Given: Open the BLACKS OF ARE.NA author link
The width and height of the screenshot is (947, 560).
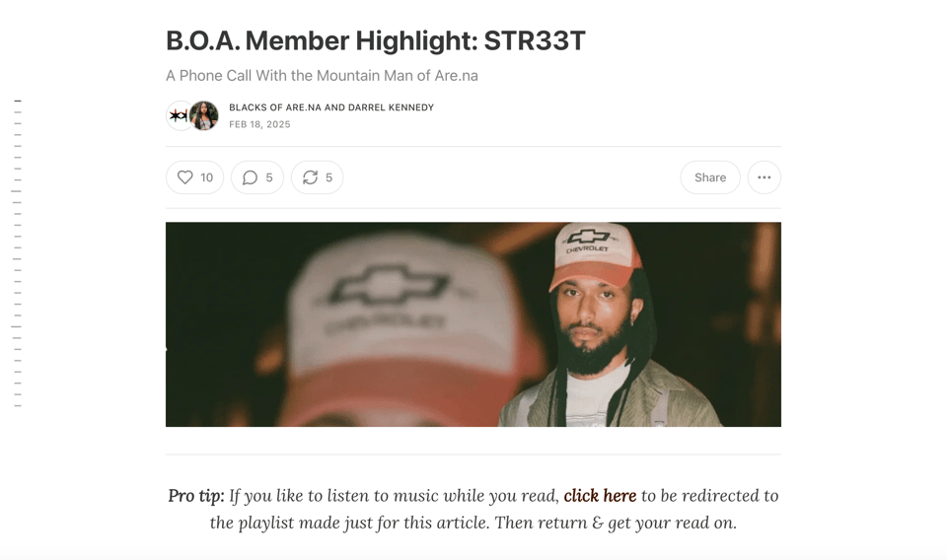Looking at the screenshot, I should pyautogui.click(x=275, y=107).
